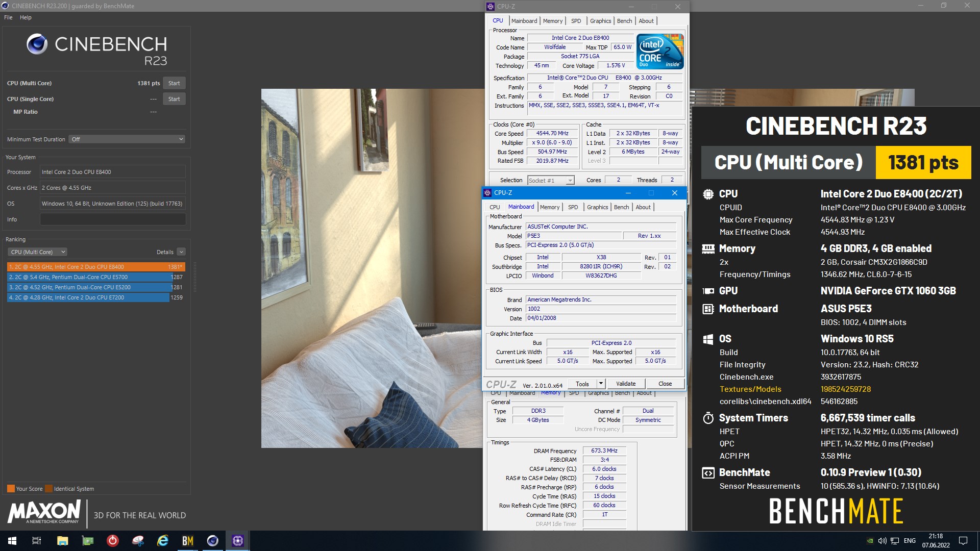The height and width of the screenshot is (551, 980).
Task: Click the rendered room image preview
Action: (373, 268)
